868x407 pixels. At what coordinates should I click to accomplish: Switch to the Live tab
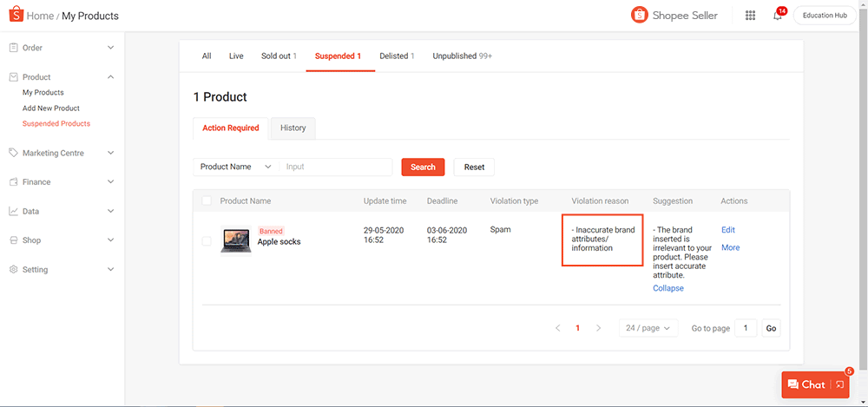click(236, 56)
